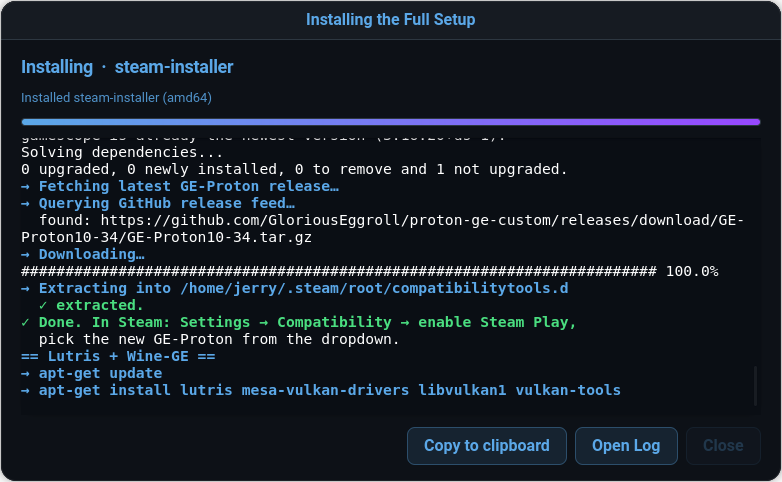The image size is (782, 482).
Task: Click 'pick the new GE-Proton from the dropdown.' line
Action: pos(219,339)
